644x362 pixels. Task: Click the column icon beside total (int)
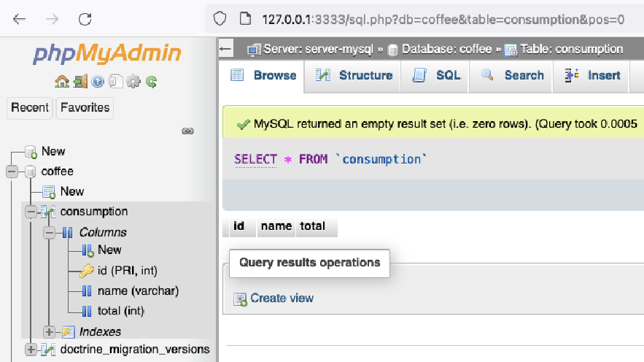(87, 311)
